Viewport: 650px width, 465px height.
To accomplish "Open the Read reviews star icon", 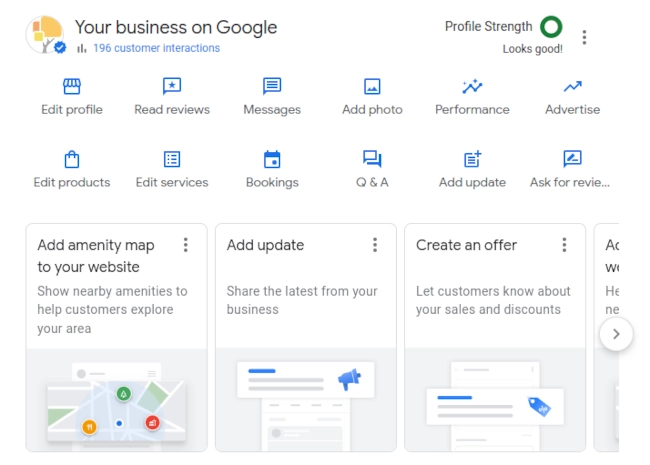I will pos(172,86).
